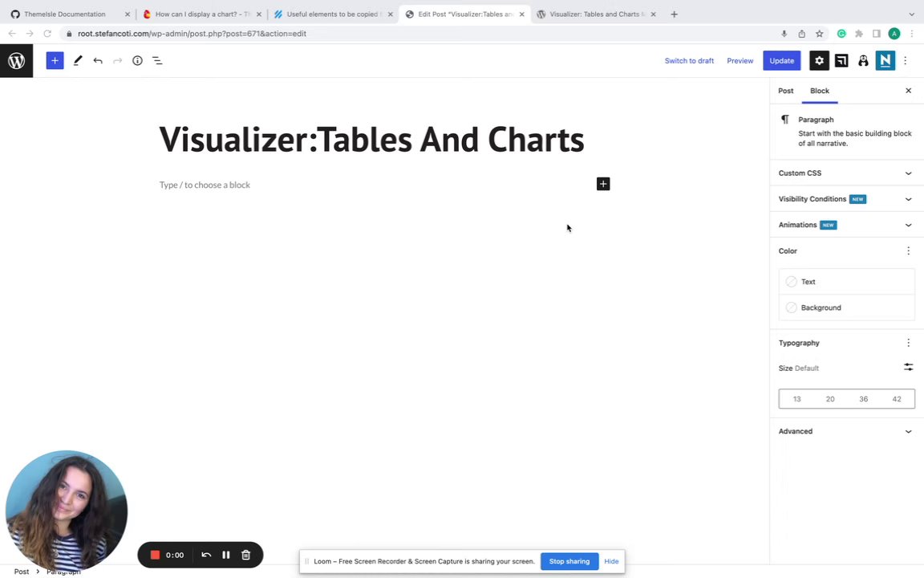This screenshot has height=578, width=924.
Task: Click the Update button
Action: click(x=781, y=61)
